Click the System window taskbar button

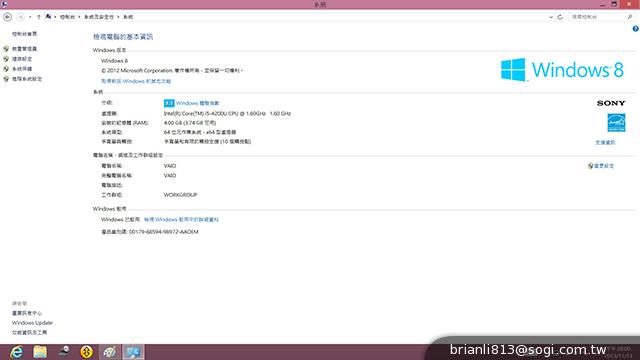point(133,352)
